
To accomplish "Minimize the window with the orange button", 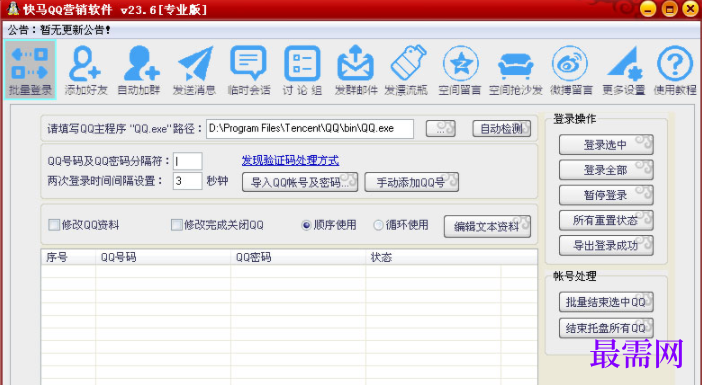I will (648, 9).
